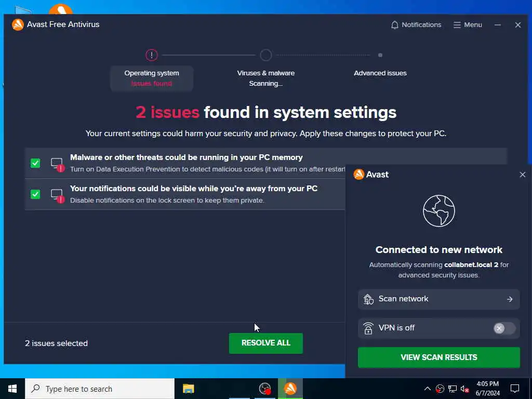Show hidden system tray icons
The width and height of the screenshot is (532, 399).
(427, 389)
